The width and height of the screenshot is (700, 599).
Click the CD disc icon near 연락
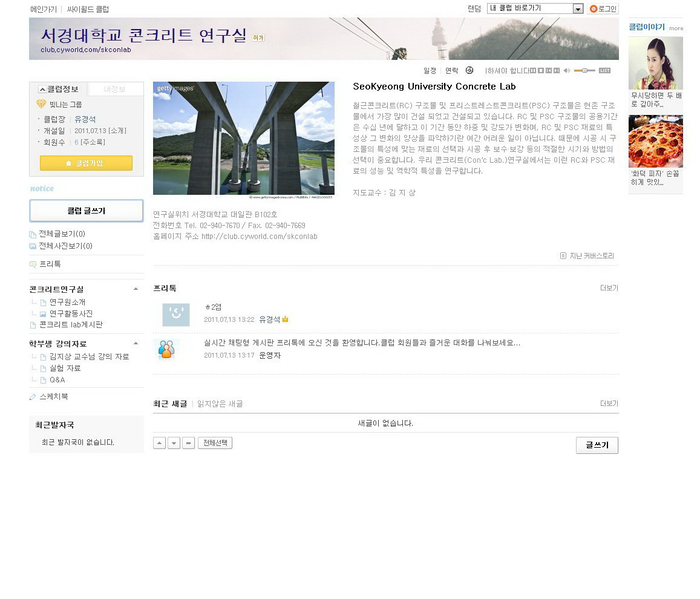pos(469,70)
